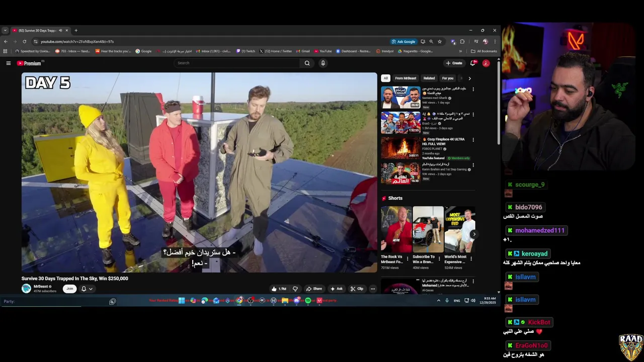644x362 pixels.
Task: Click the URL in the address bar
Action: pos(77,42)
